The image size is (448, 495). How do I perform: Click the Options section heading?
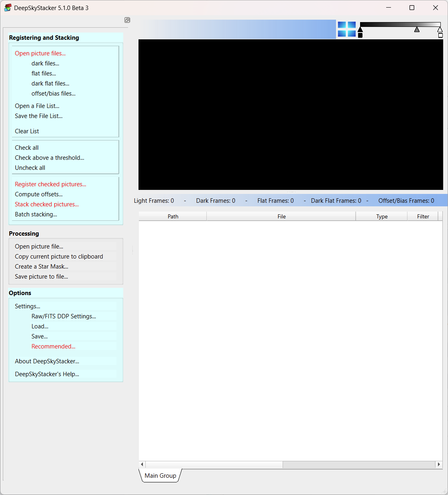tap(20, 293)
